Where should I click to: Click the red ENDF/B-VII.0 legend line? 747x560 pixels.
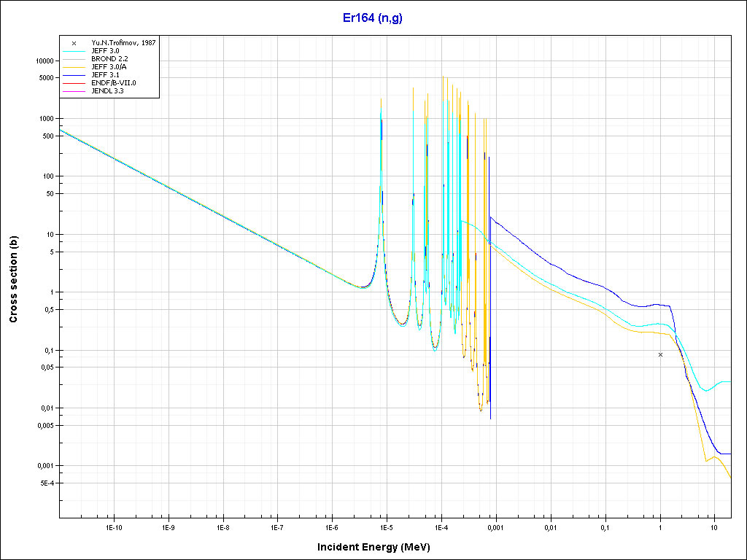[74, 83]
